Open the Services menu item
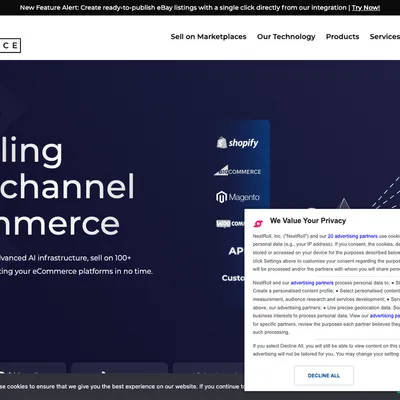 385,37
